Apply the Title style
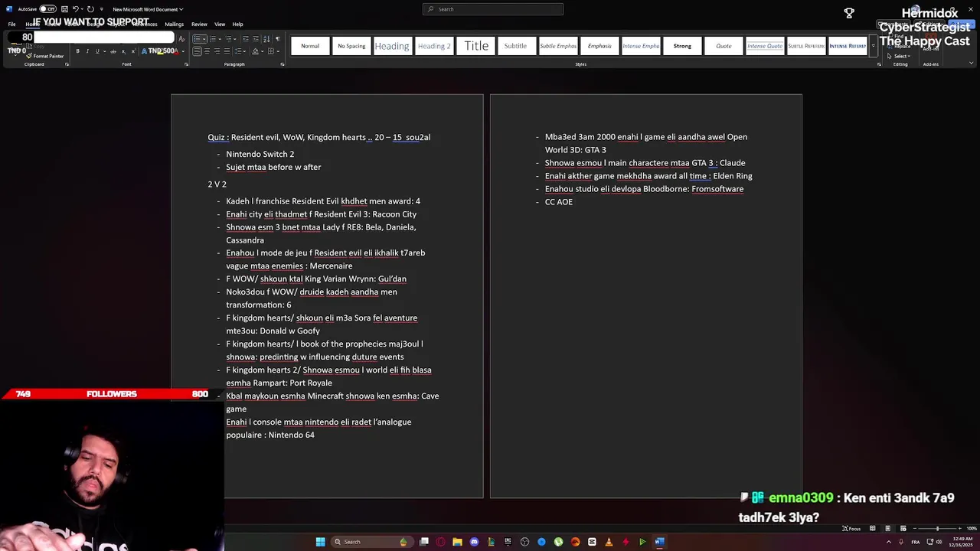 tap(476, 46)
